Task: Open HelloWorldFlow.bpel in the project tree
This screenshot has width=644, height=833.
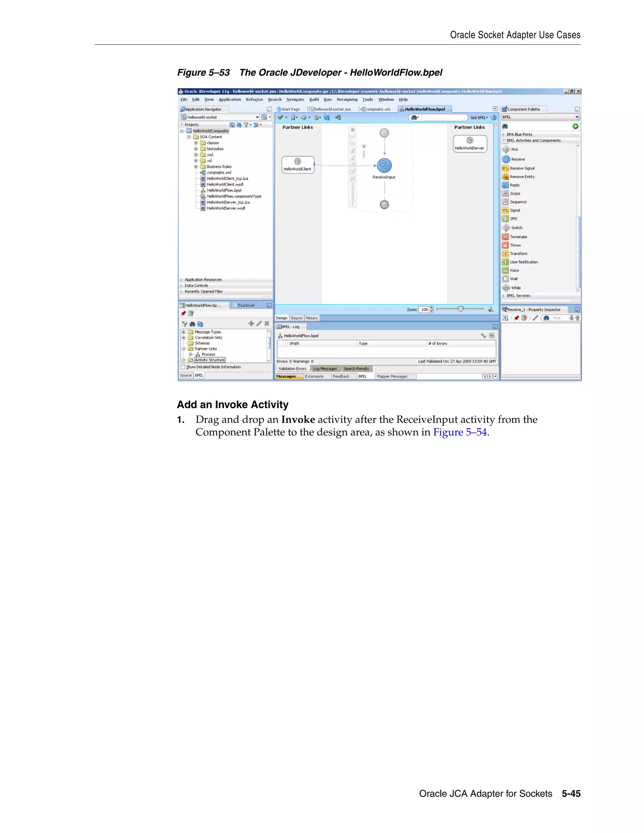Action: pyautogui.click(x=224, y=190)
